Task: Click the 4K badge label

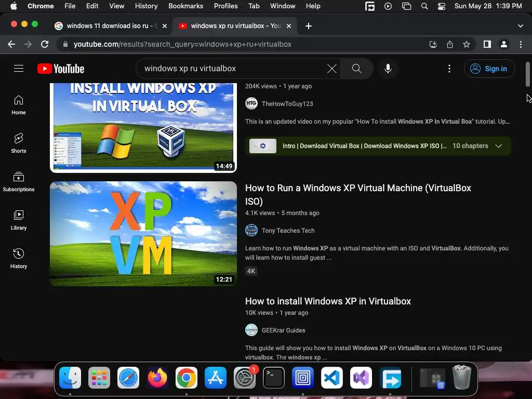Action: tap(251, 271)
